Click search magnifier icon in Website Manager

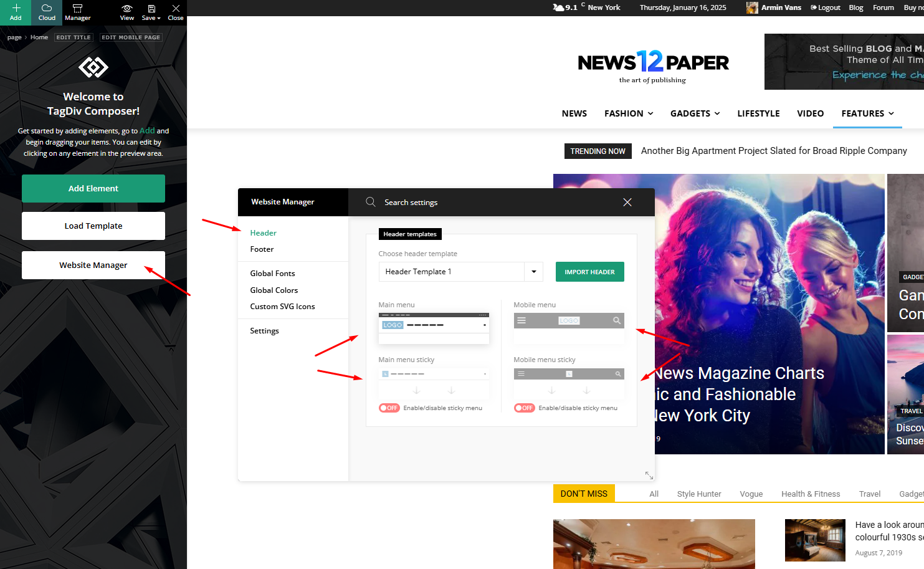coord(371,202)
